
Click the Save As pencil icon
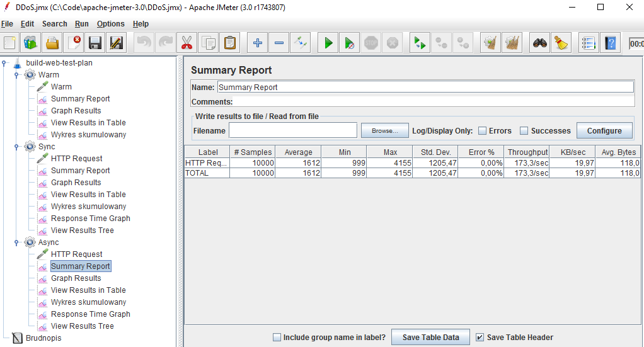tap(116, 43)
